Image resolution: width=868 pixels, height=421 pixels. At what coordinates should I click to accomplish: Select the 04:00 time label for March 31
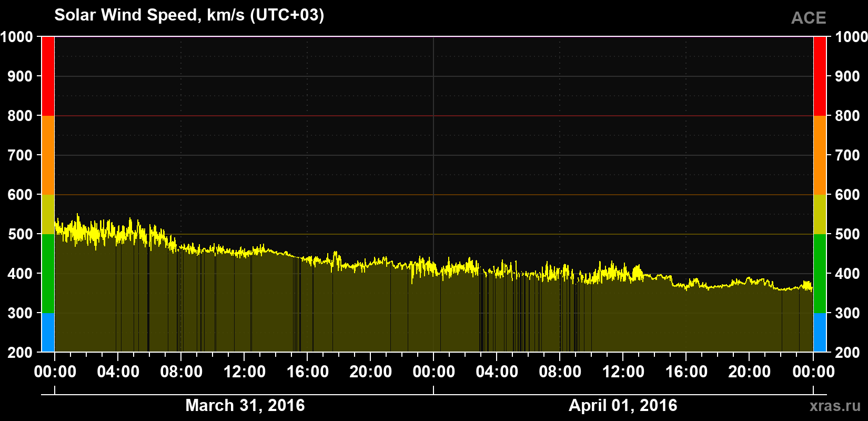pos(118,372)
